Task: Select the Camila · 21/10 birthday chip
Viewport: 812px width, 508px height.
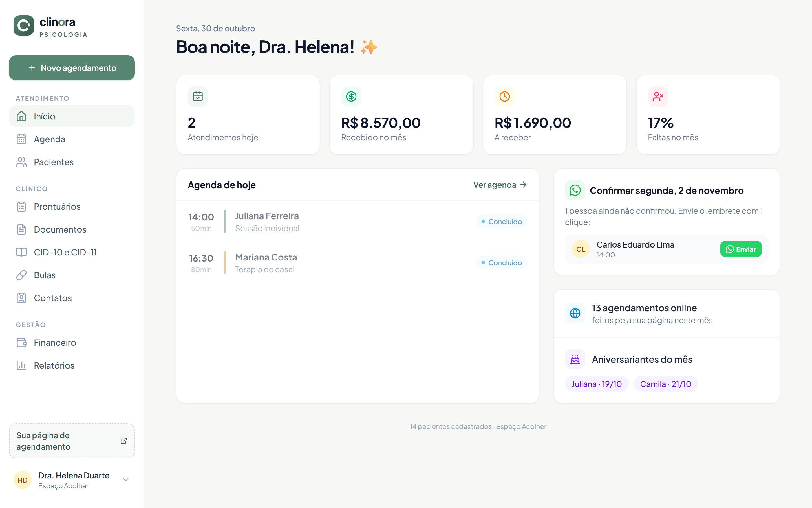Action: pyautogui.click(x=665, y=384)
